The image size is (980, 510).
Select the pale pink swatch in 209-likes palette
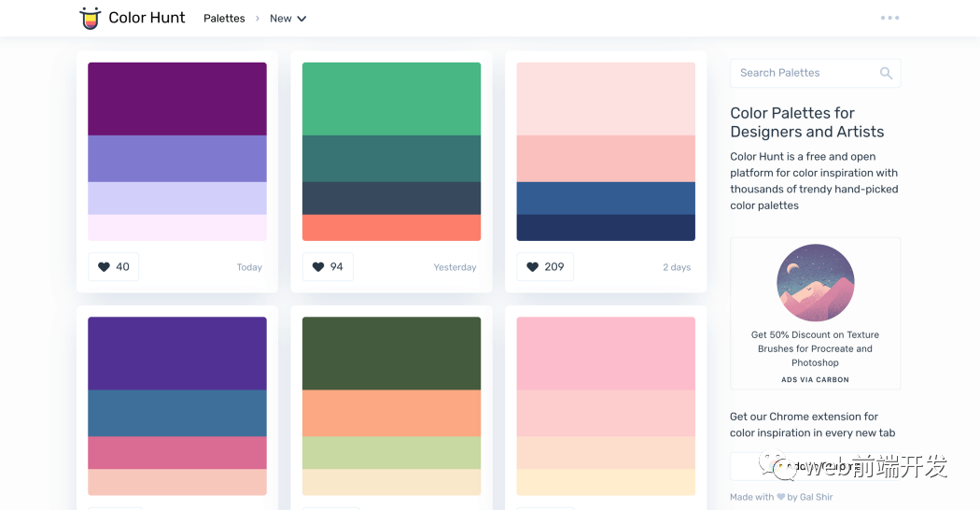(606, 99)
